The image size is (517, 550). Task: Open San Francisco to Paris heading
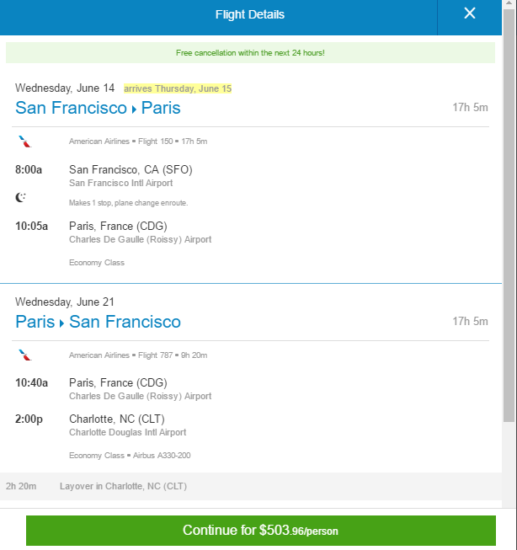tap(98, 108)
